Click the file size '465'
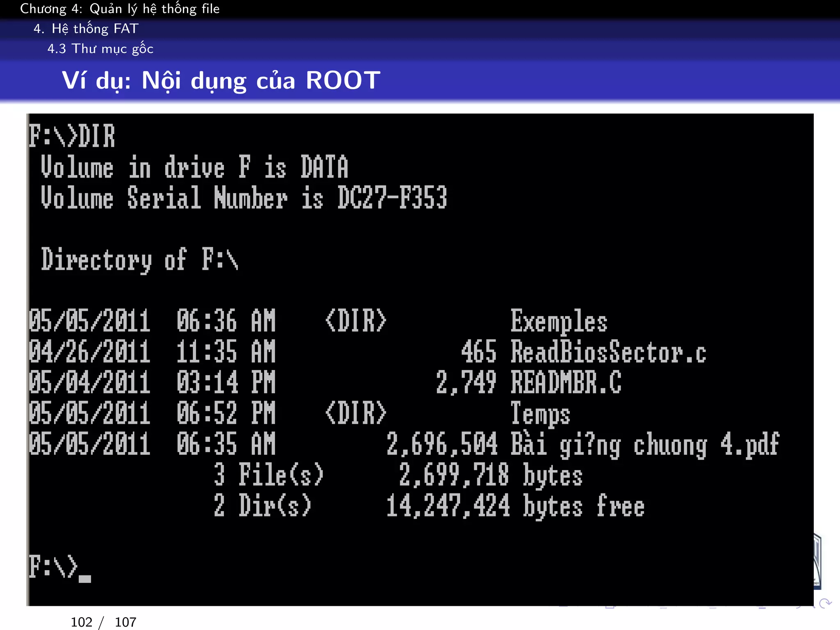 (x=479, y=352)
